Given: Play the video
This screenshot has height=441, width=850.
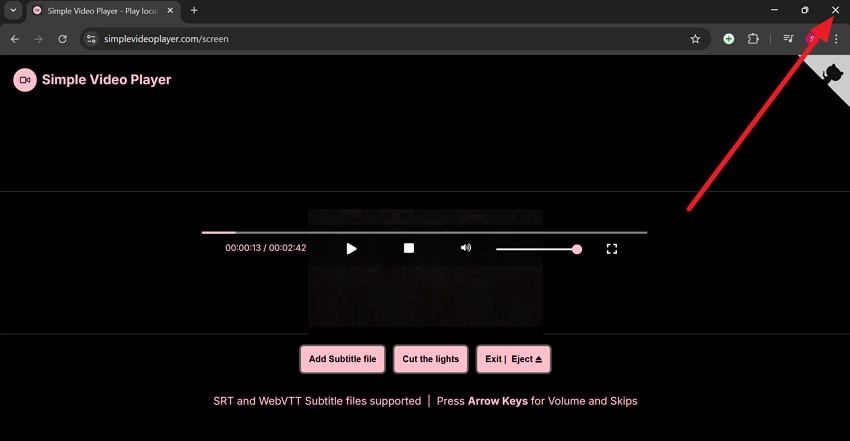Looking at the screenshot, I should click(351, 249).
